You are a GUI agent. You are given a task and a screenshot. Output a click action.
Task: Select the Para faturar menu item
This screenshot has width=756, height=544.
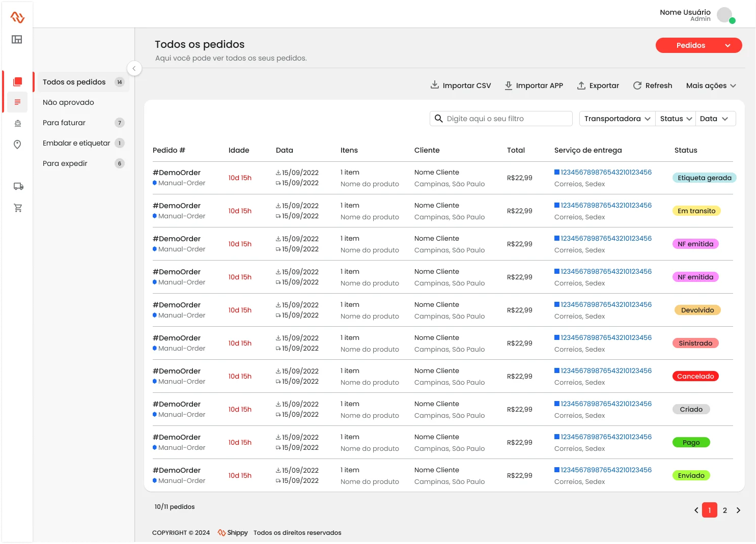[64, 123]
